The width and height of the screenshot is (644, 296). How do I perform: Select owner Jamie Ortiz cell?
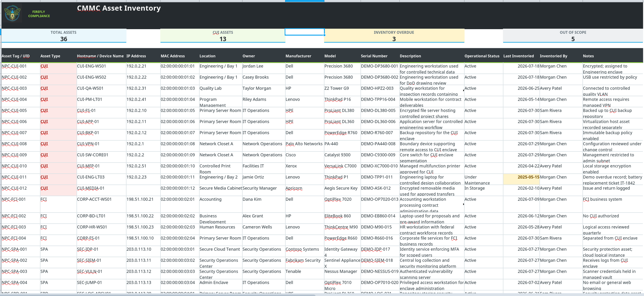click(264, 179)
